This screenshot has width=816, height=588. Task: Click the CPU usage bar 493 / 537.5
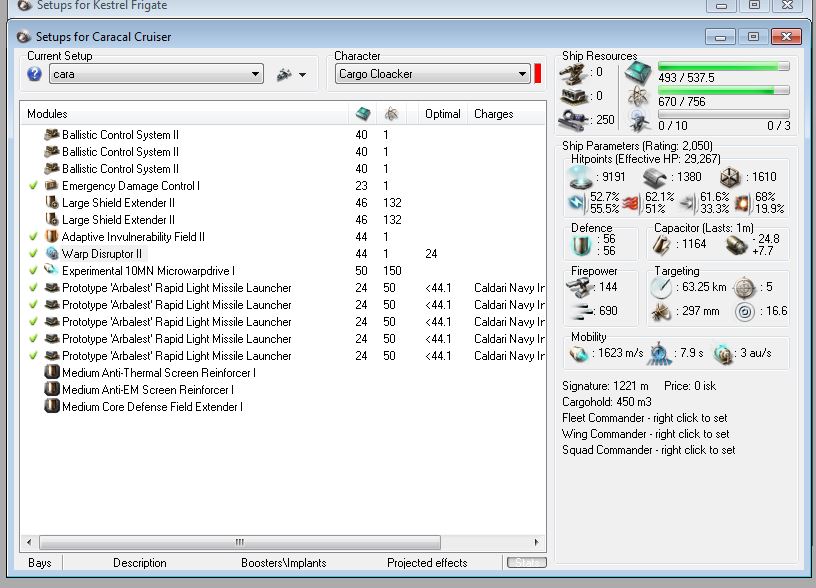tap(723, 66)
